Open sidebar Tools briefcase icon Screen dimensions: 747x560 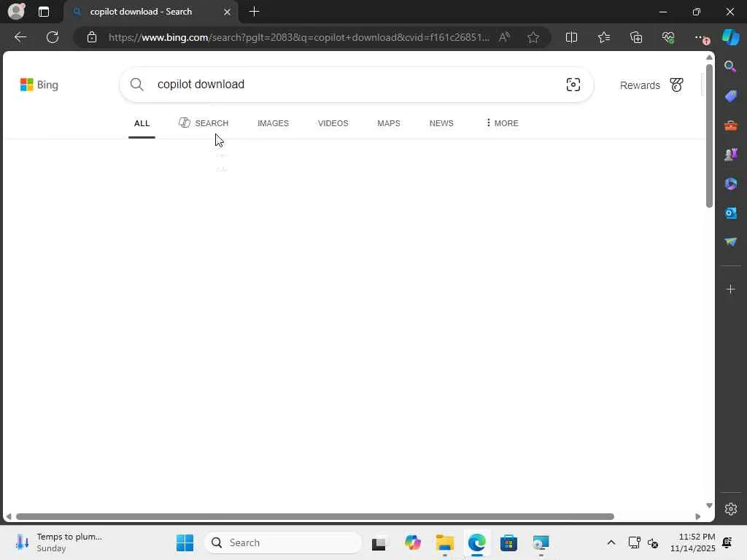730,125
